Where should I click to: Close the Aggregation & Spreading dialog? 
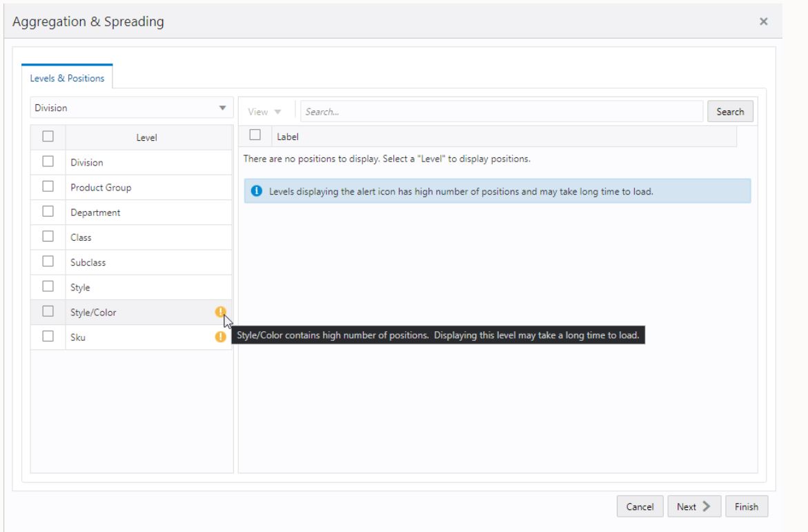pos(763,21)
